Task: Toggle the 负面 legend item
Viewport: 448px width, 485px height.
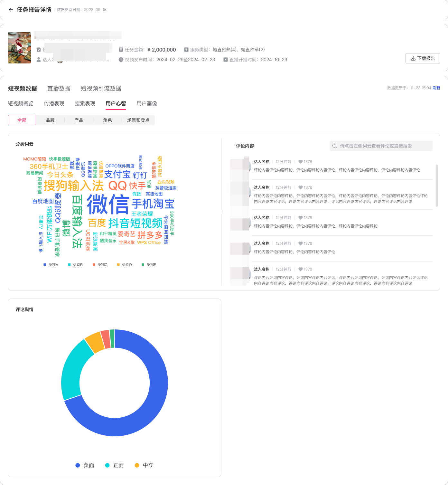Action: [85, 465]
